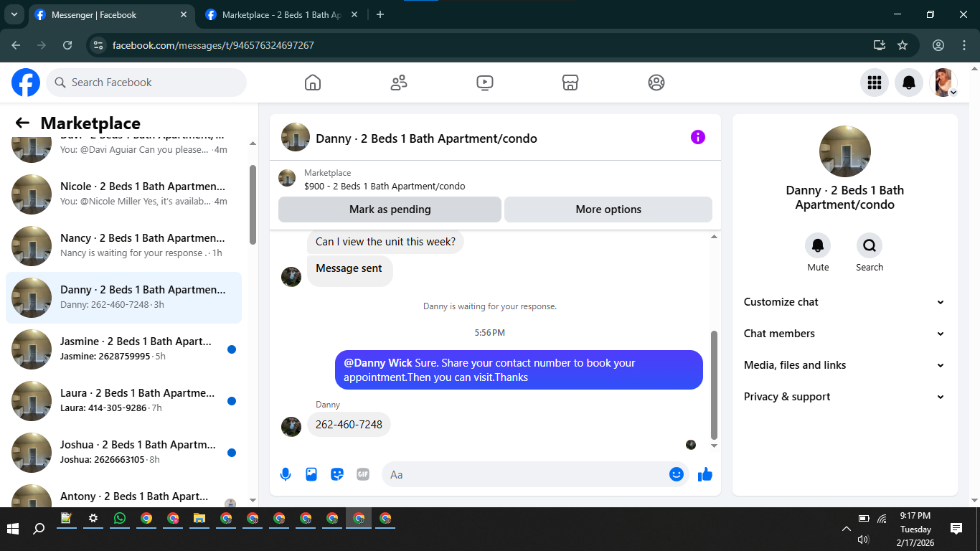Click the $900 listing thumbnail under Marketplace

(287, 178)
